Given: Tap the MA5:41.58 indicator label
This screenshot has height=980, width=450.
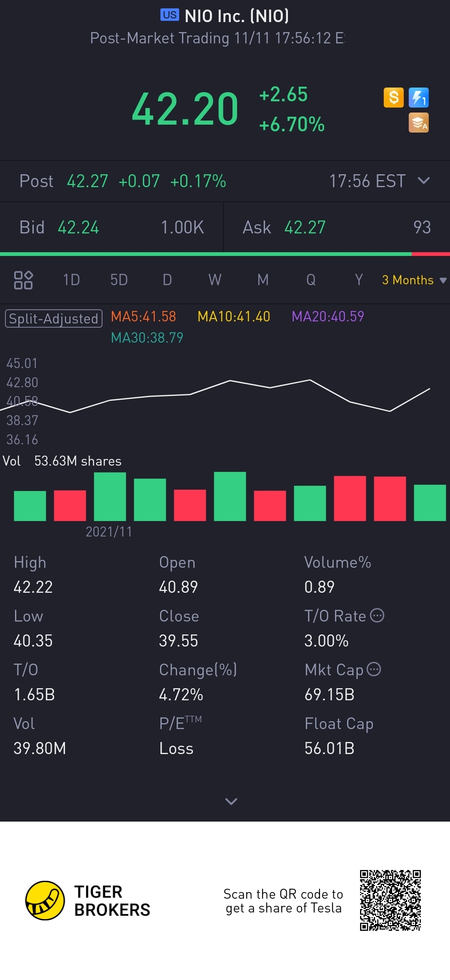Looking at the screenshot, I should (x=143, y=317).
